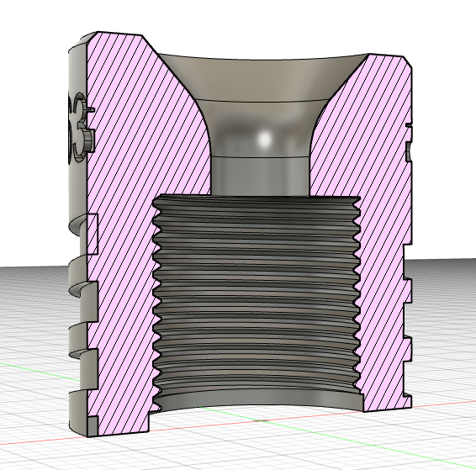Select the smooth cylindrical bore above the threads

pyautogui.click(x=260, y=176)
